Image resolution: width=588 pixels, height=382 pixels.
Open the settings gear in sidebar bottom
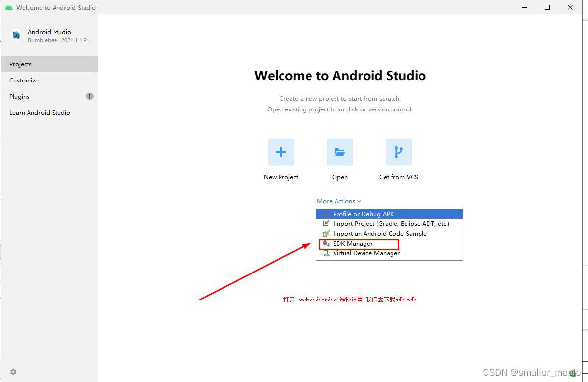13,372
